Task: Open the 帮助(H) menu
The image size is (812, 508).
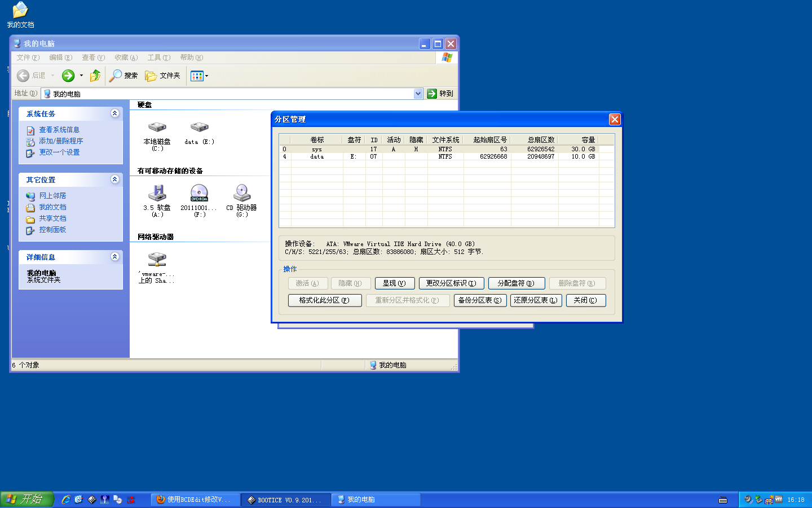Action: click(191, 58)
